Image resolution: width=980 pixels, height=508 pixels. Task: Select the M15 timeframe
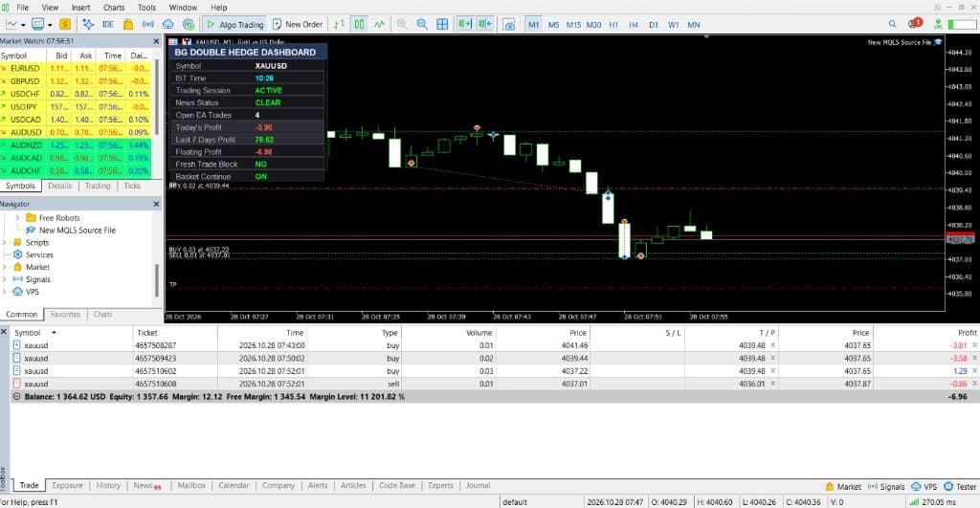pyautogui.click(x=573, y=25)
